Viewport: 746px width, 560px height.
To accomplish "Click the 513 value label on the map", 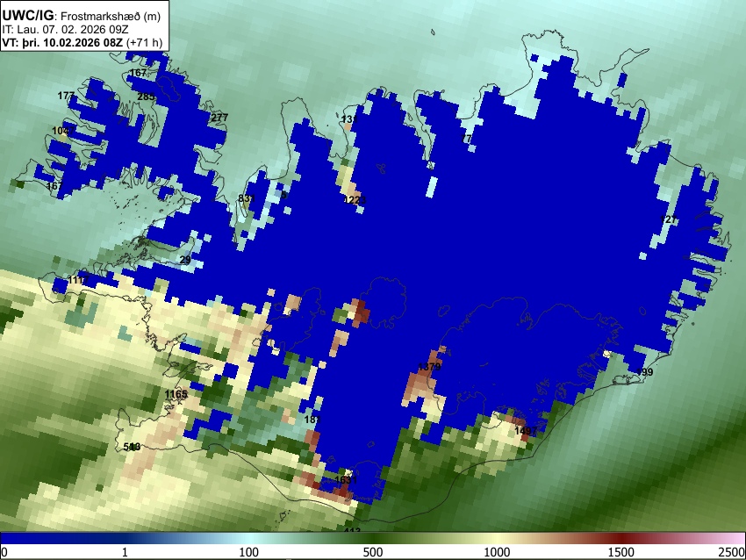I will [x=132, y=447].
